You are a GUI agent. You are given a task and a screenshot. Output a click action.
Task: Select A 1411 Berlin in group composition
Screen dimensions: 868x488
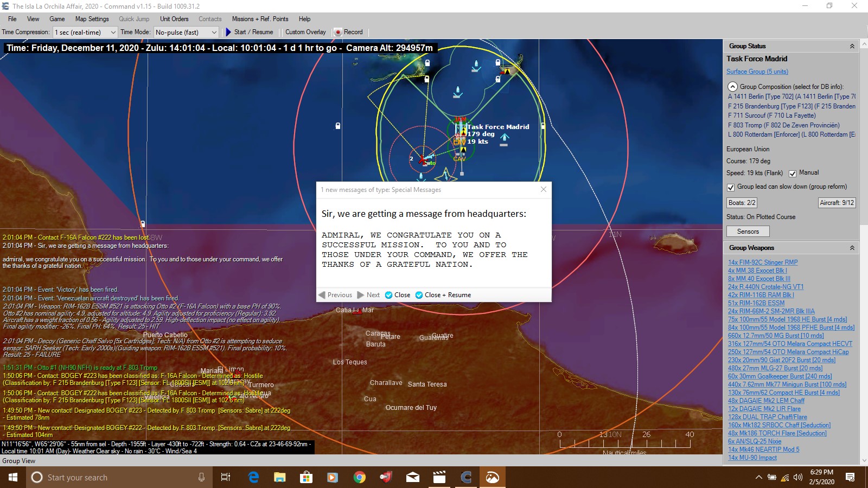coord(792,97)
